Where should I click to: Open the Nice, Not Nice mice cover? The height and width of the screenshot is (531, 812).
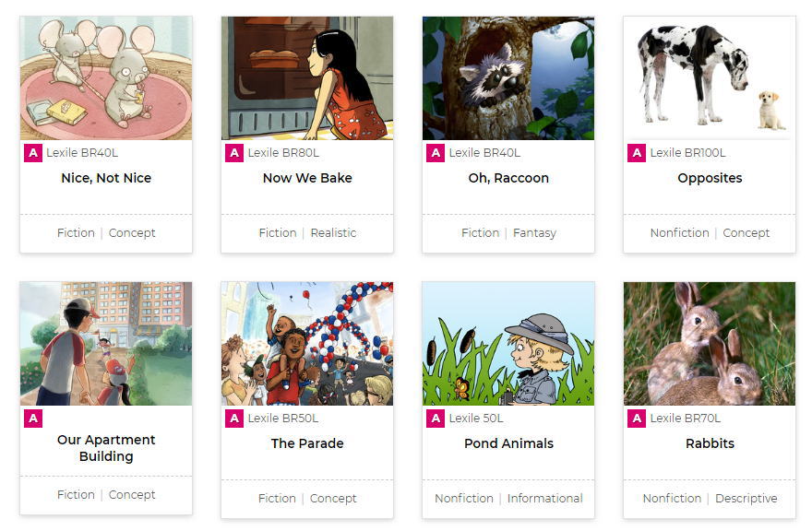[x=106, y=78]
